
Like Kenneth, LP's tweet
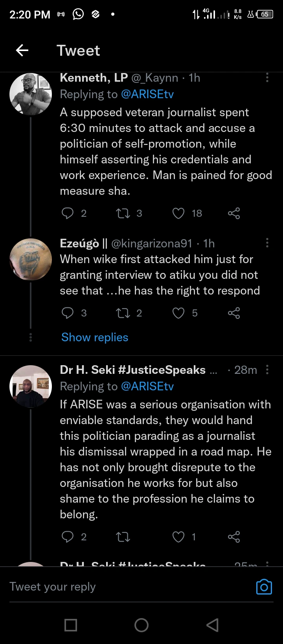178,213
